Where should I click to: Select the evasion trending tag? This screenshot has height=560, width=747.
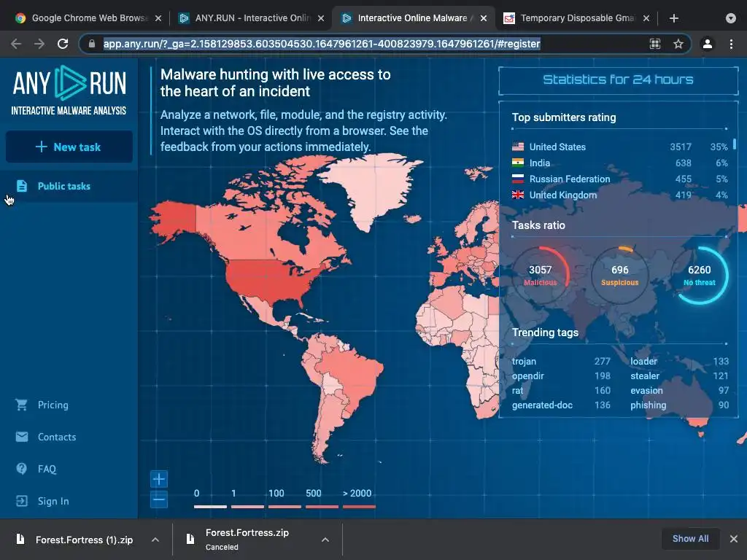click(646, 391)
